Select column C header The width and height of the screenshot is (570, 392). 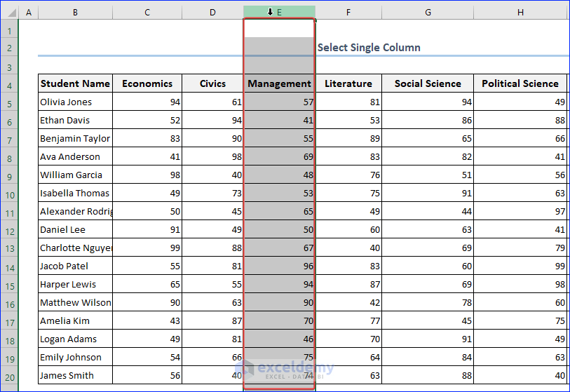click(147, 13)
